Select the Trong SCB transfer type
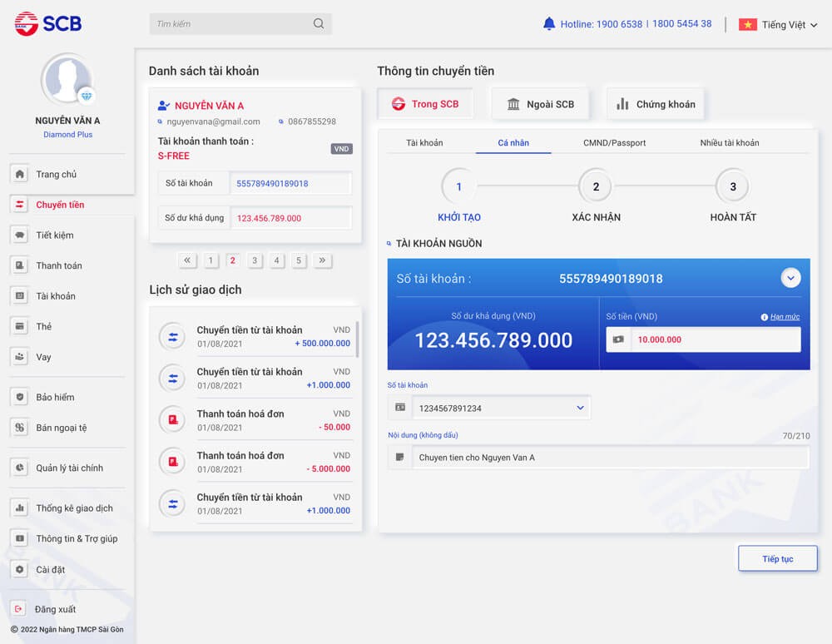This screenshot has height=644, width=832. pos(425,103)
